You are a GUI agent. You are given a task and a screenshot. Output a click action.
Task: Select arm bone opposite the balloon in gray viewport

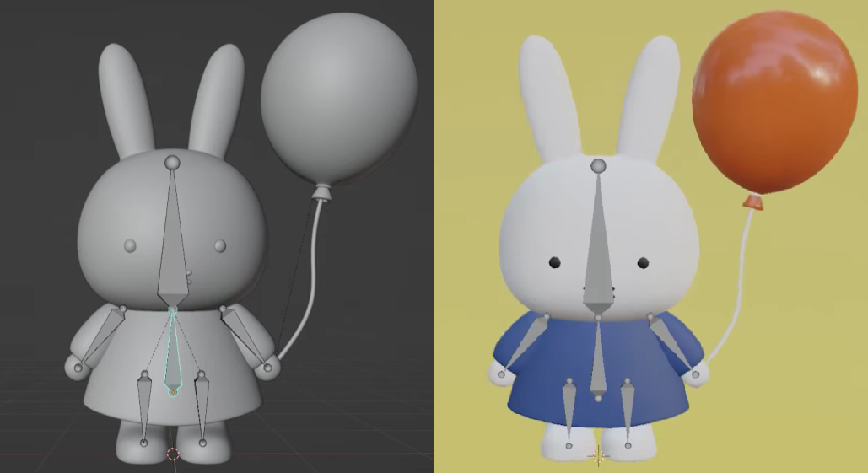101,339
